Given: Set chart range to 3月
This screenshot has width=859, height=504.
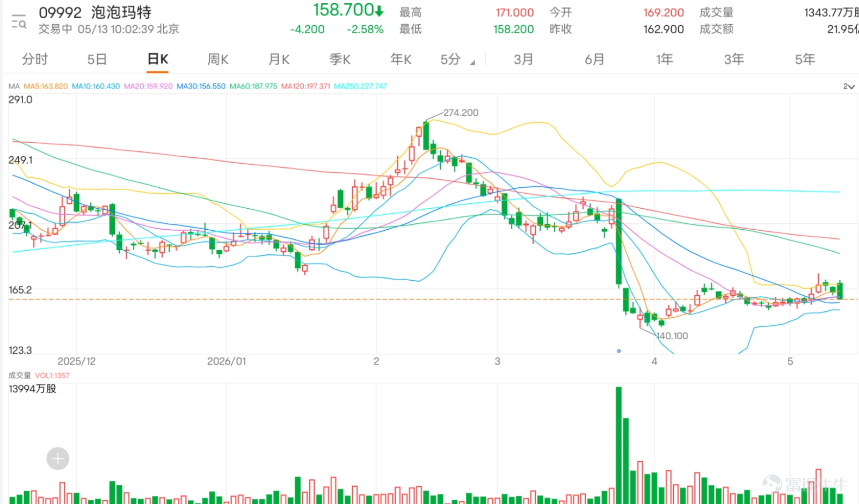Looking at the screenshot, I should coord(523,59).
